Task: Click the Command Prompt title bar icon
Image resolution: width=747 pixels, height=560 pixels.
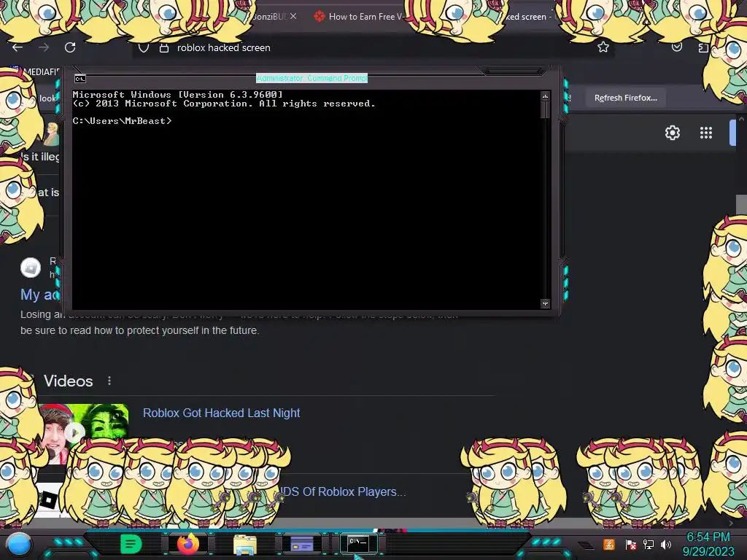Action: [80, 79]
